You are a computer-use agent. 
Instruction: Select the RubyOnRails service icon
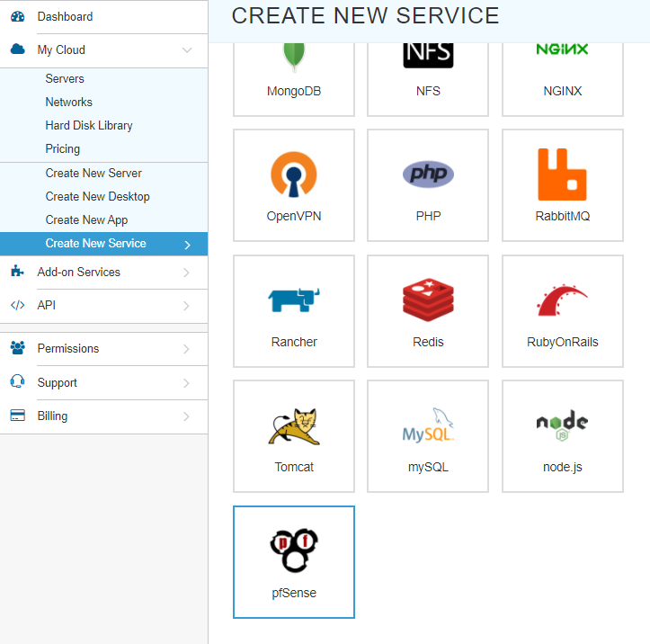coord(562,300)
